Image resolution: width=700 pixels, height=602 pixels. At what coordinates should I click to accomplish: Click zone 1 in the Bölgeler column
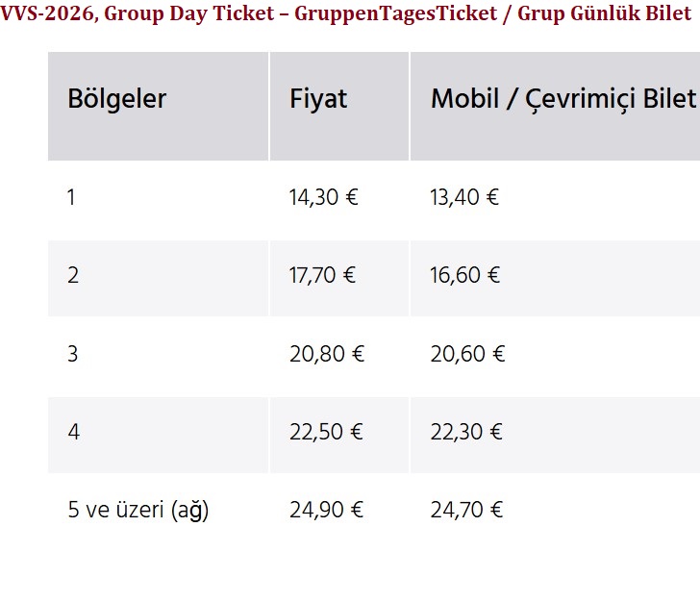72,198
